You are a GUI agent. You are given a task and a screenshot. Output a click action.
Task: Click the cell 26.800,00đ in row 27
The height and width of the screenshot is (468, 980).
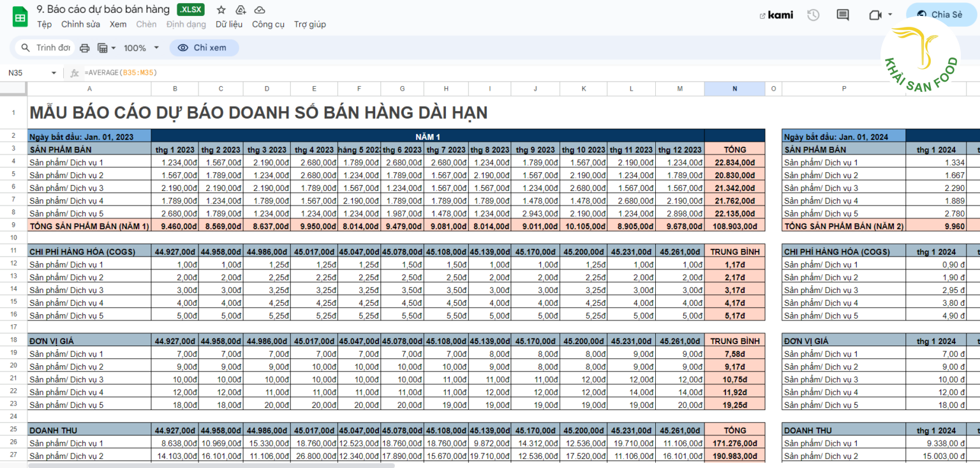tap(315, 456)
